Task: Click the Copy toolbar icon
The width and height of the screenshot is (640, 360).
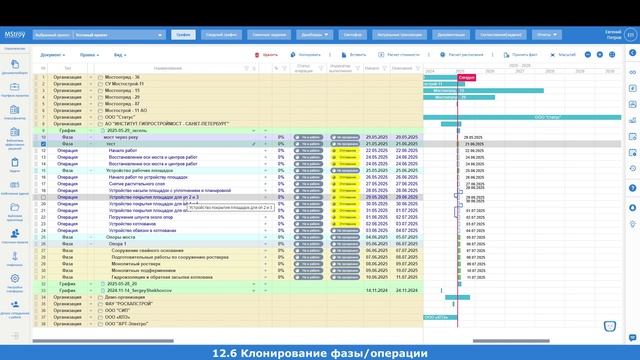Action: (293, 55)
